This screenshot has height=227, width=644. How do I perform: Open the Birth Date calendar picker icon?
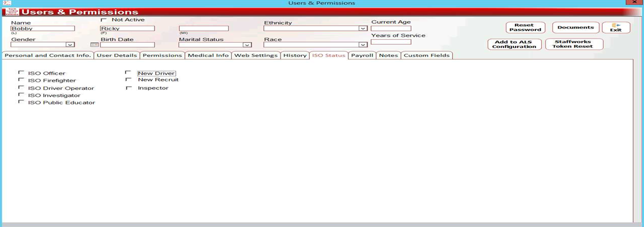click(x=94, y=45)
